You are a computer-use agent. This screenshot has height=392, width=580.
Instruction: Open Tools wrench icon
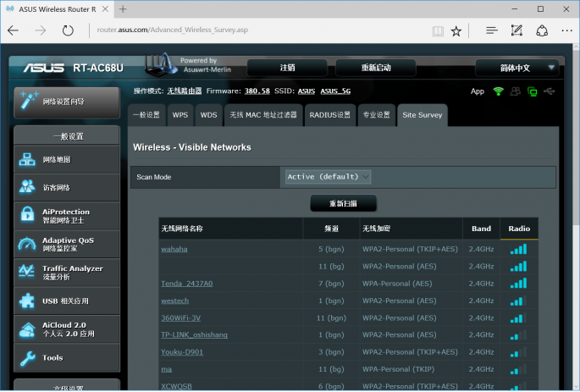[27, 358]
